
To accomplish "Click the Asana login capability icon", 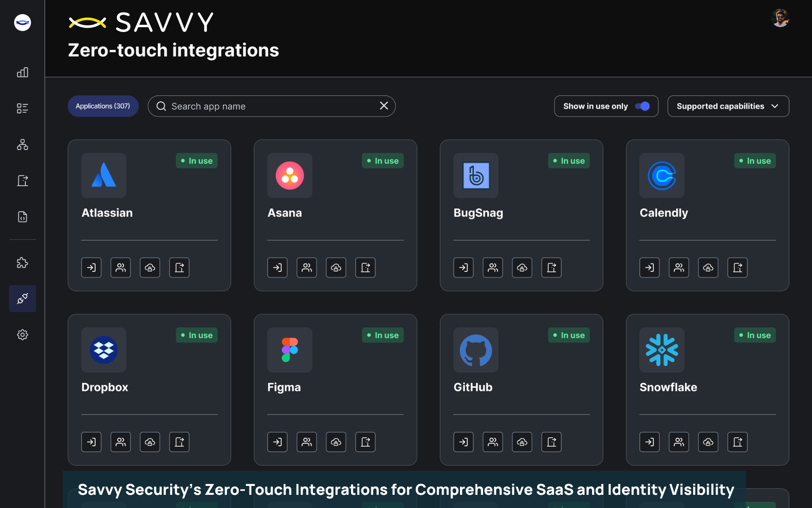I will click(278, 268).
